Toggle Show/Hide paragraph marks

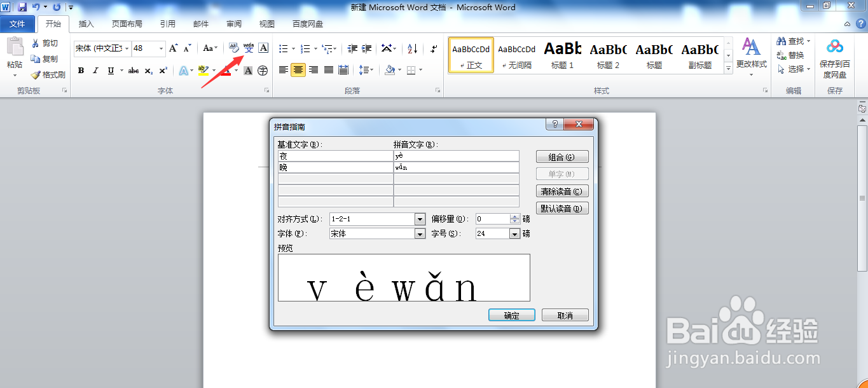click(x=434, y=48)
